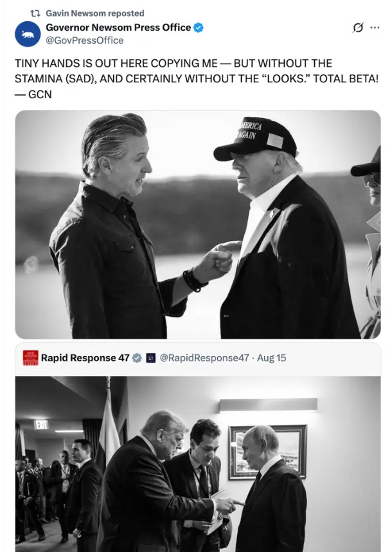Select the post text beginning "TINY HANDS"
The height and width of the screenshot is (552, 392).
coord(196,79)
